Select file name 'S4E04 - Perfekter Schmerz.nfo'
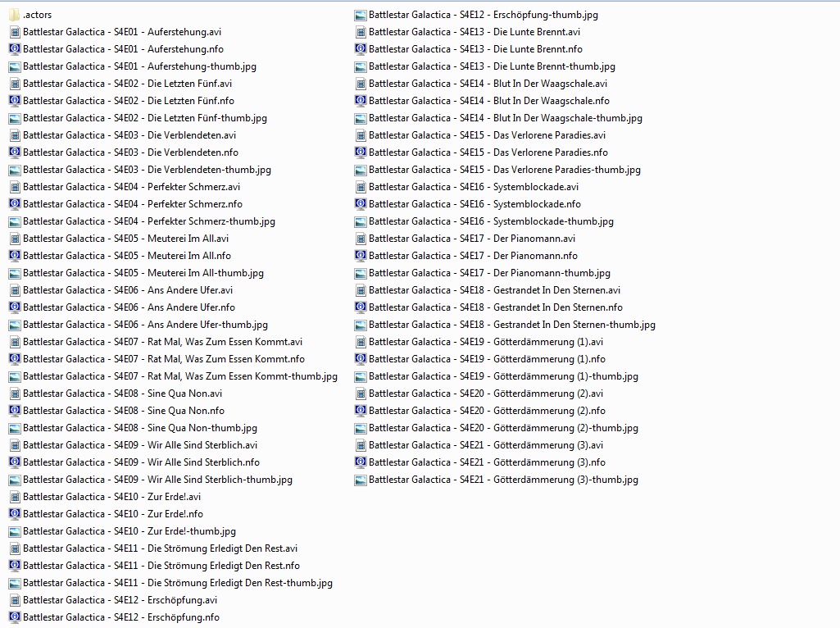This screenshot has height=628, width=840. pyautogui.click(x=133, y=204)
